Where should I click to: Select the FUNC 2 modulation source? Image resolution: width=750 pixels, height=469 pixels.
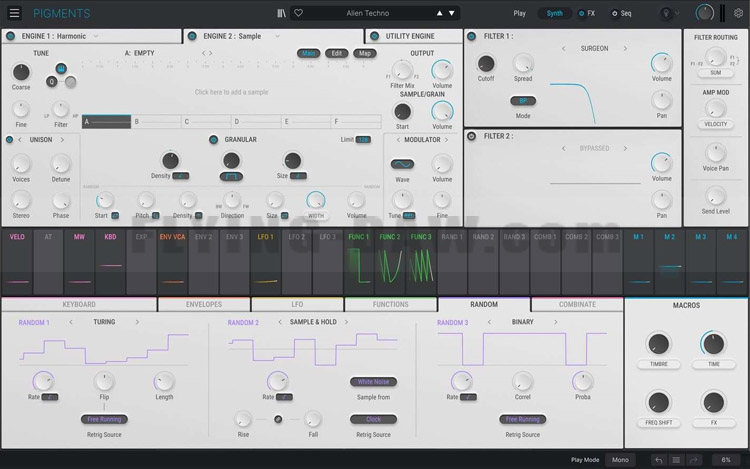(x=390, y=262)
